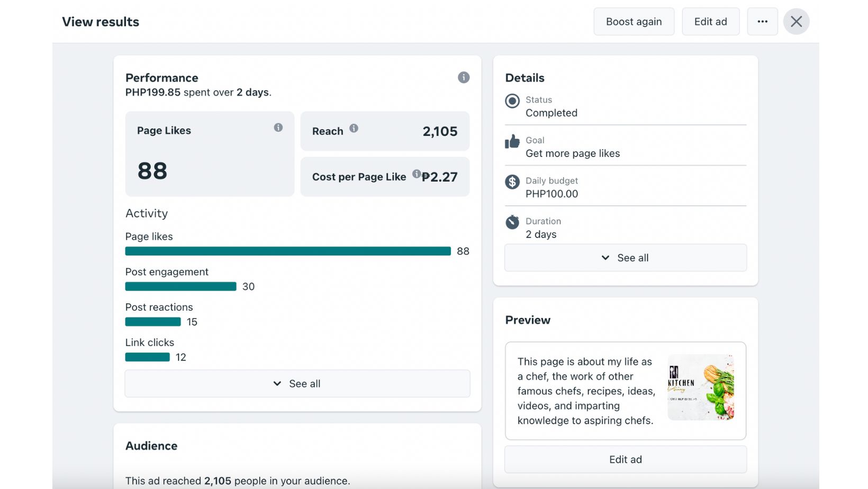Click the thumbs-up Goal icon

click(512, 141)
